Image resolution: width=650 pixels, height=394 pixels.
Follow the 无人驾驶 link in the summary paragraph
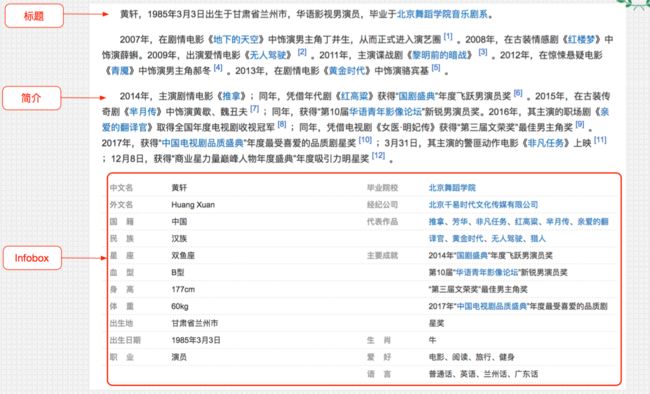click(x=268, y=55)
